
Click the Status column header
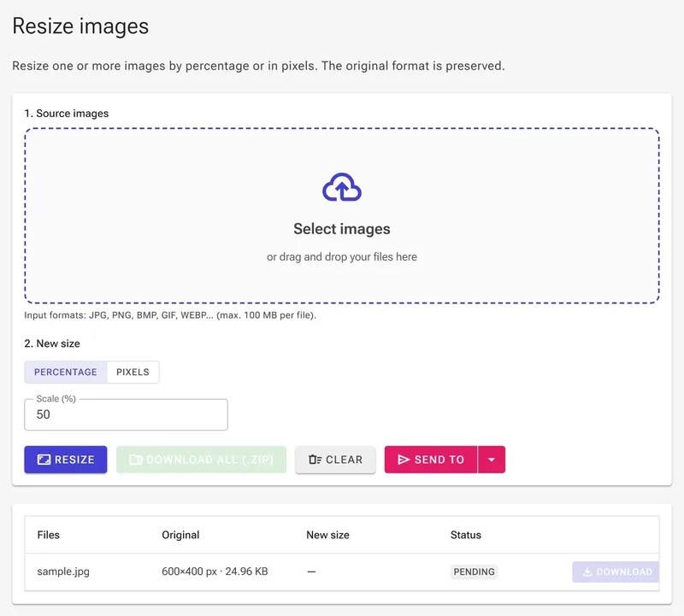tap(465, 535)
